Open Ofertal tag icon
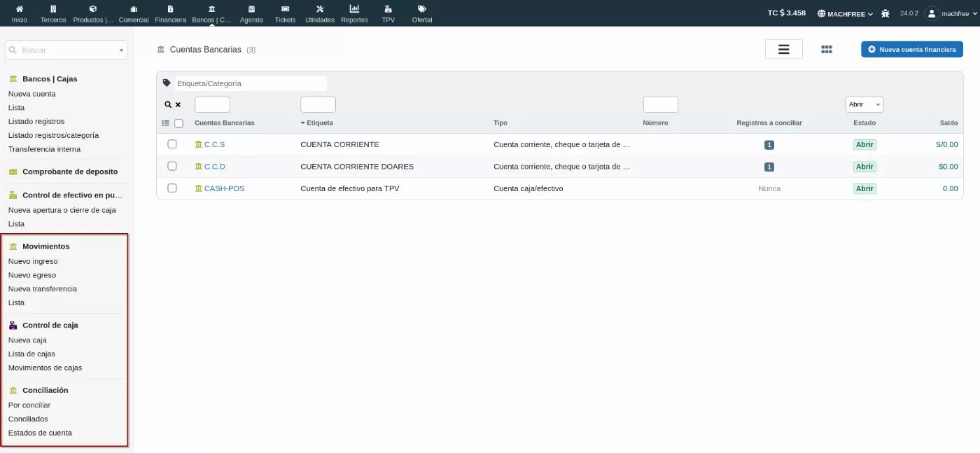 422,9
